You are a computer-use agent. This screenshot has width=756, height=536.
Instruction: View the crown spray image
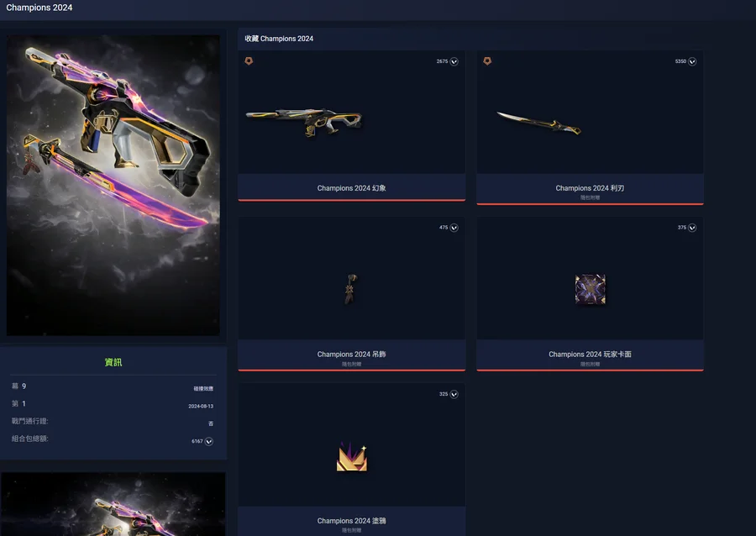pyautogui.click(x=352, y=457)
